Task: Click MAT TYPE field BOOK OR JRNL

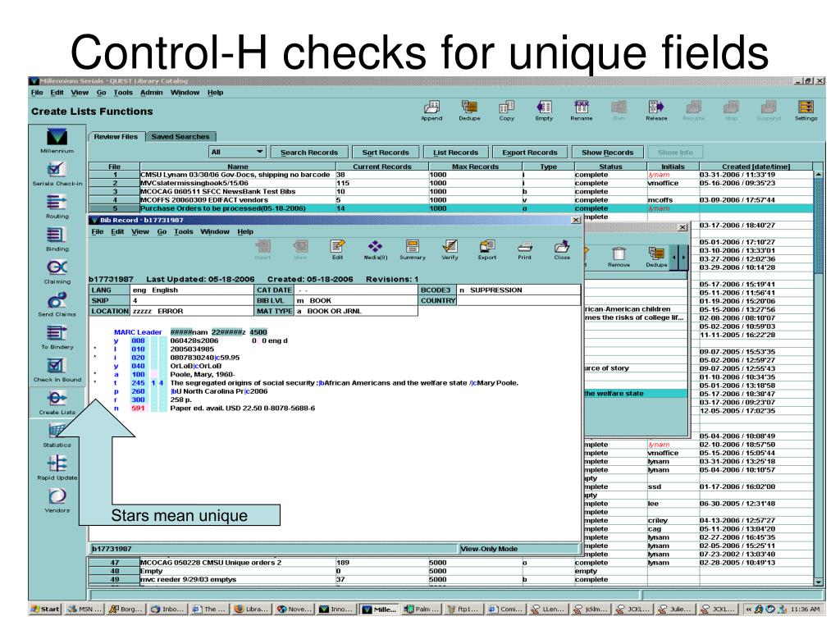Action: (x=356, y=311)
